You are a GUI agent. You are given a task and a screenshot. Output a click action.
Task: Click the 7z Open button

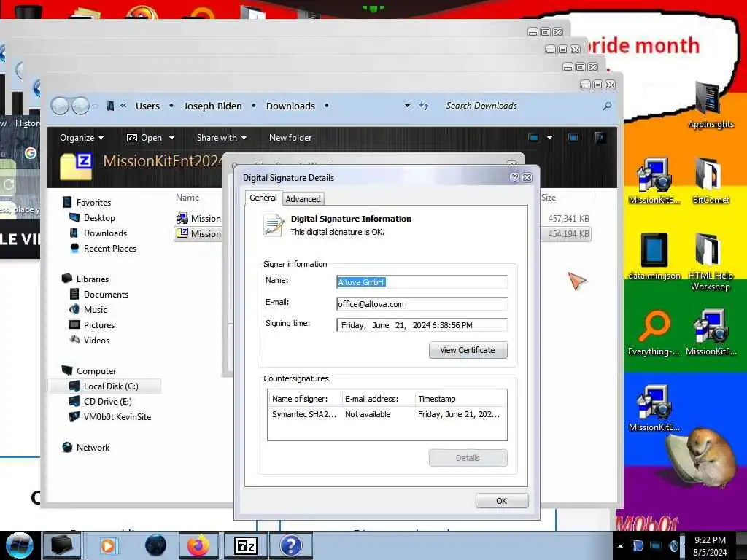click(x=144, y=138)
